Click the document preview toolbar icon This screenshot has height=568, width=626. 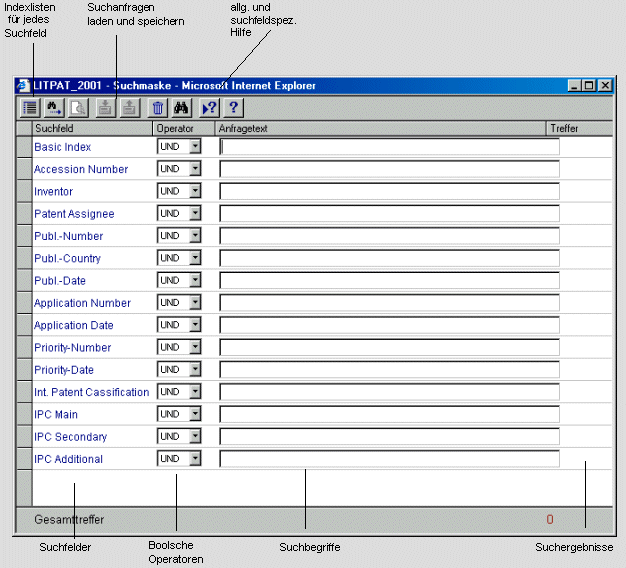tap(77, 108)
